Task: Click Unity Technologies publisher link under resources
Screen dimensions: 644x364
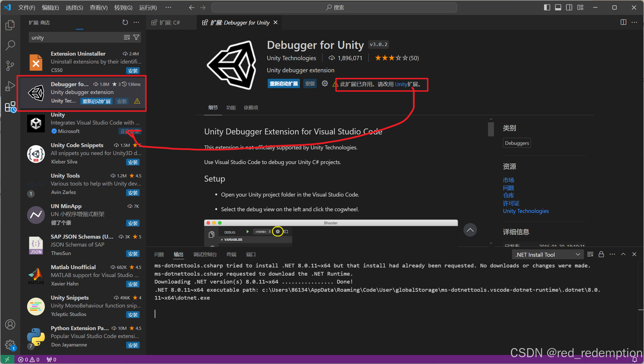Action: click(x=526, y=211)
